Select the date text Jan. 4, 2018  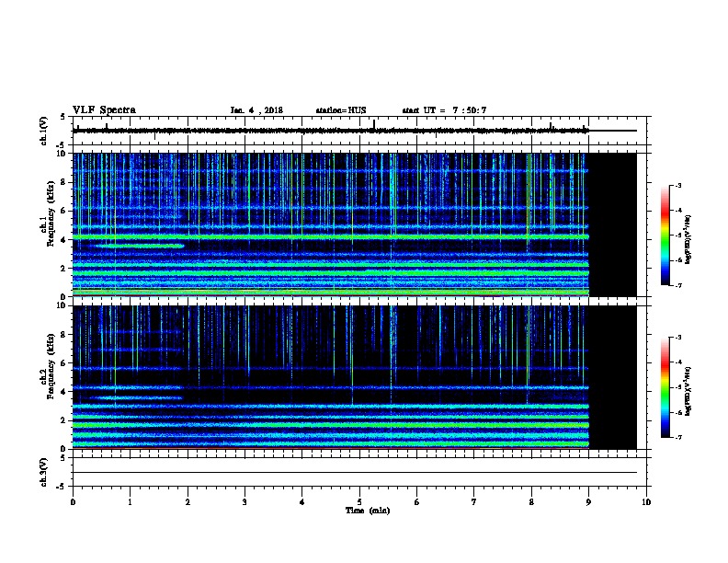pos(256,110)
